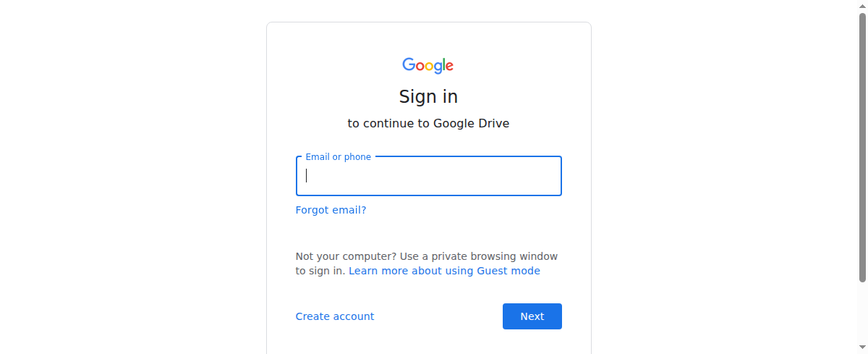Click the blinking text cursor in the email box
Viewport: 868px width, 354px height.
click(307, 176)
